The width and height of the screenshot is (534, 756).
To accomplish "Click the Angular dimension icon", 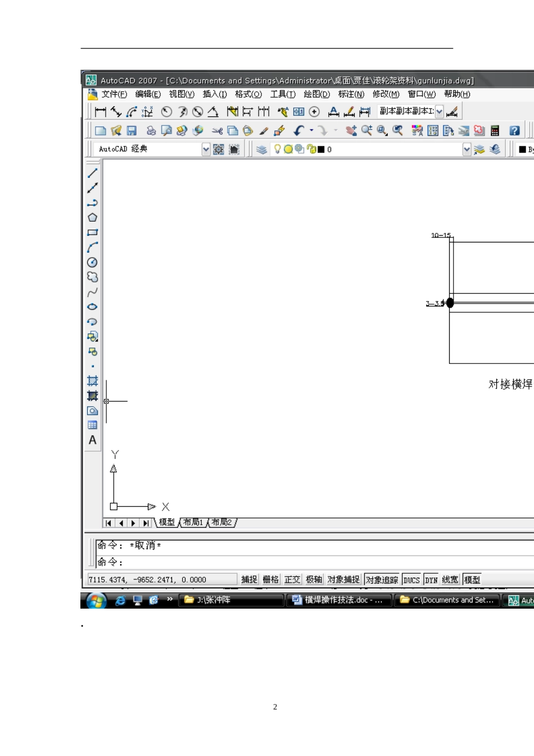I will point(213,112).
